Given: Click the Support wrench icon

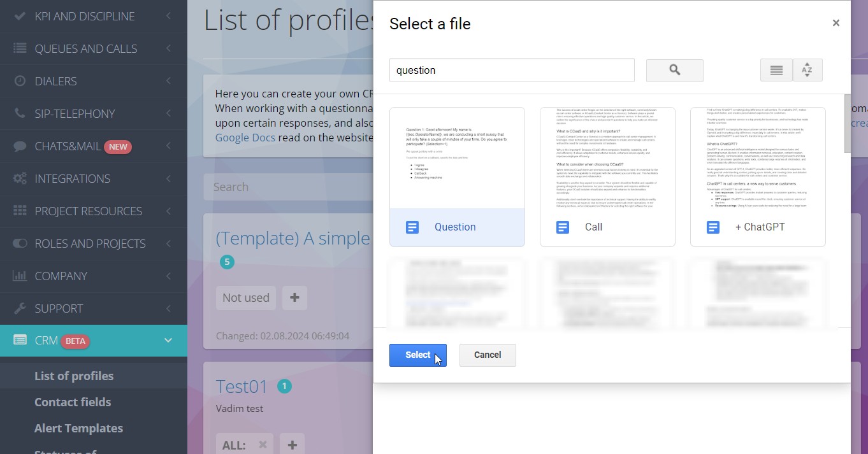Looking at the screenshot, I should [20, 308].
